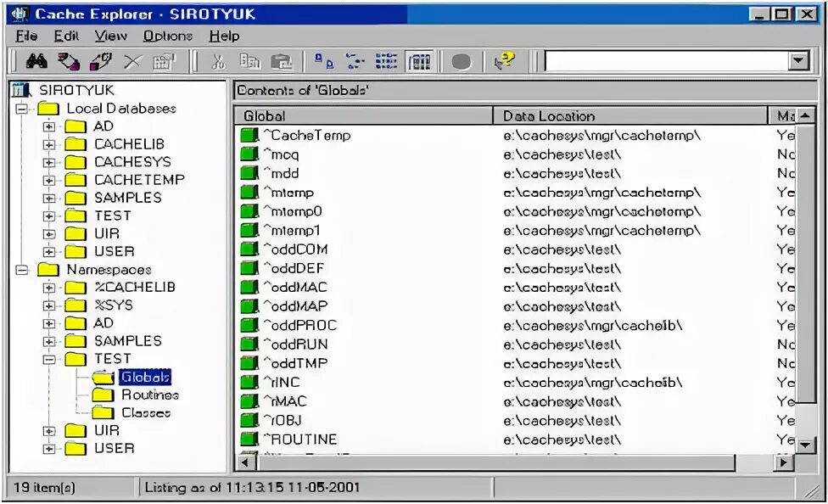Click the gray Stop circle icon
The height and width of the screenshot is (504, 828).
coord(462,62)
